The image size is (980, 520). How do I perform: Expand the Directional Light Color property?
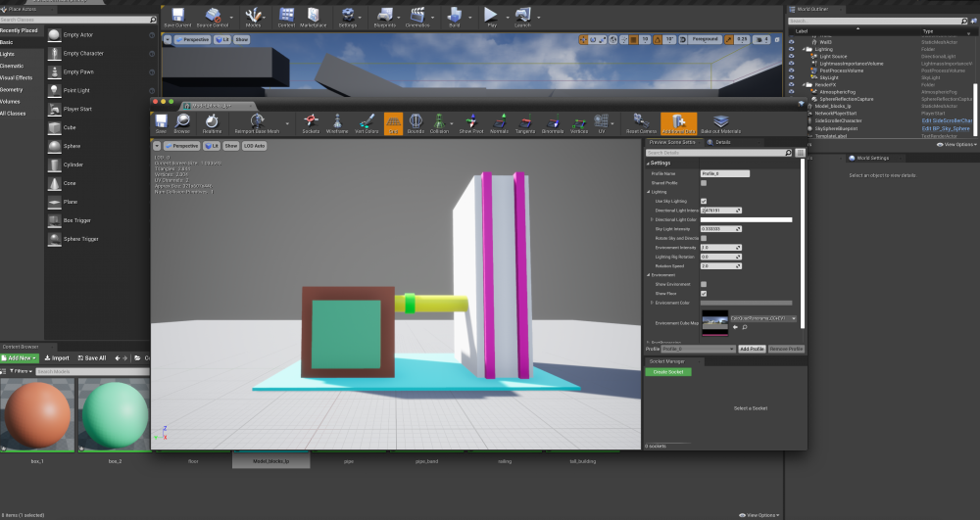[x=651, y=219]
